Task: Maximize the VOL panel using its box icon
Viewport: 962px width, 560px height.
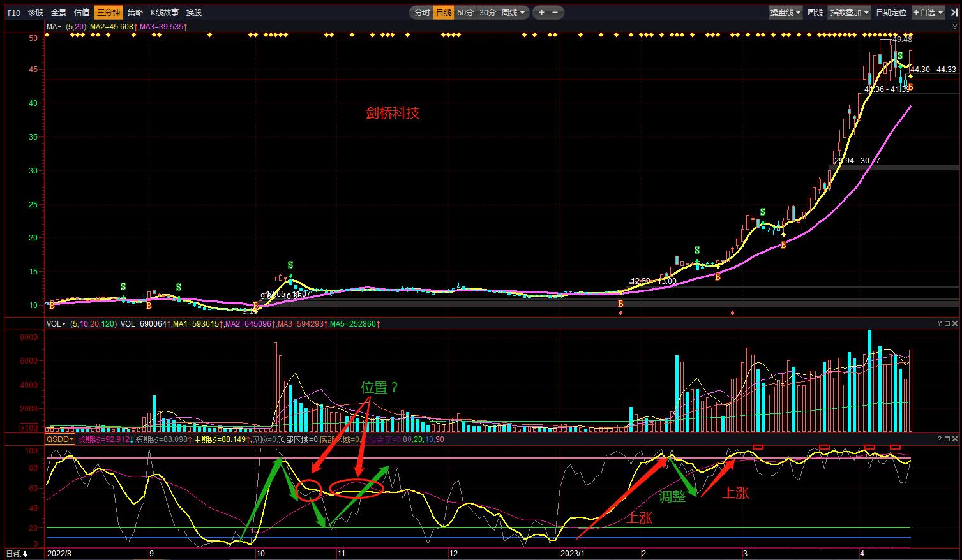Action: click(947, 324)
